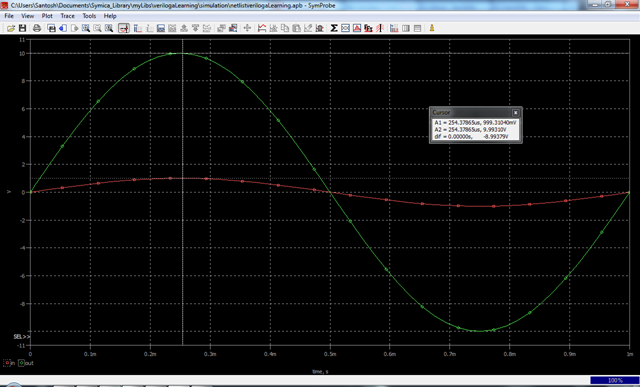This screenshot has height=387, width=640.
Task: Toggle the red 'in' trace legend
Action: (9, 363)
